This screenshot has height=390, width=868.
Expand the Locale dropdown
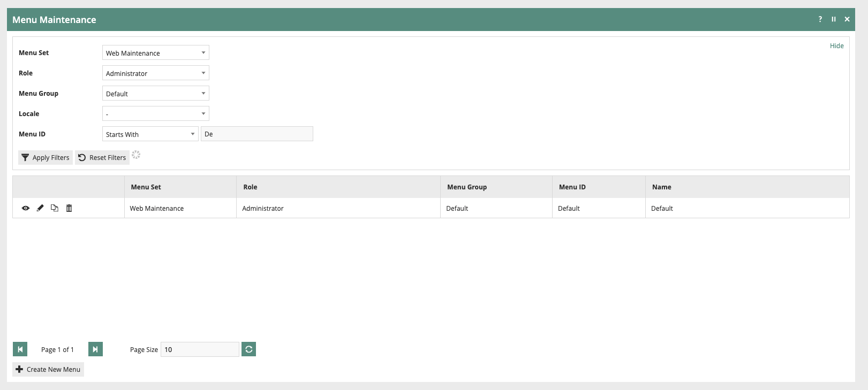click(x=155, y=114)
